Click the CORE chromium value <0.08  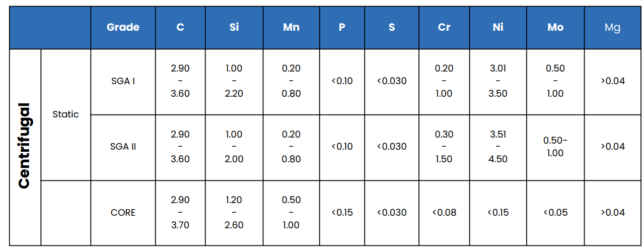tap(444, 213)
